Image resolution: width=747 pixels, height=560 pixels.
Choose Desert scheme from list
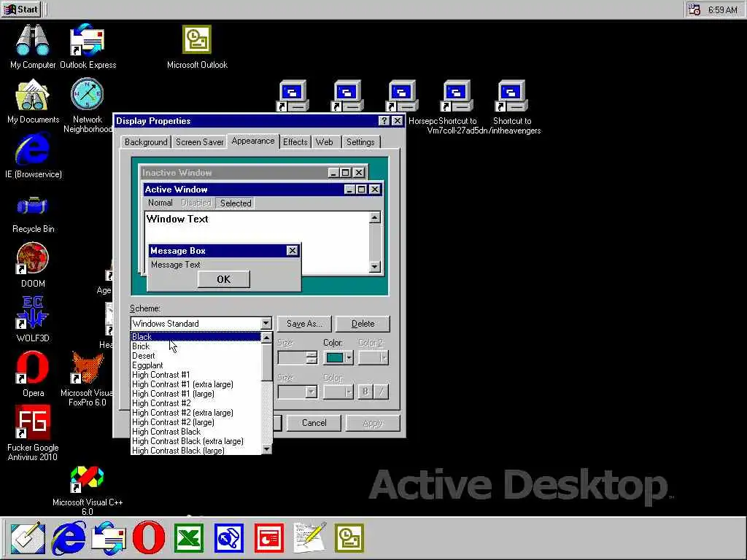196,356
